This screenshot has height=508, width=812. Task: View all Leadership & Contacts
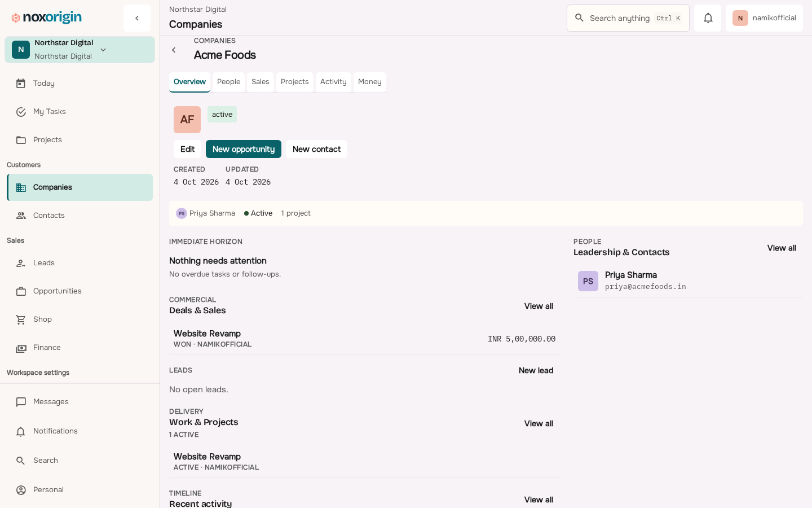pyautogui.click(x=782, y=248)
